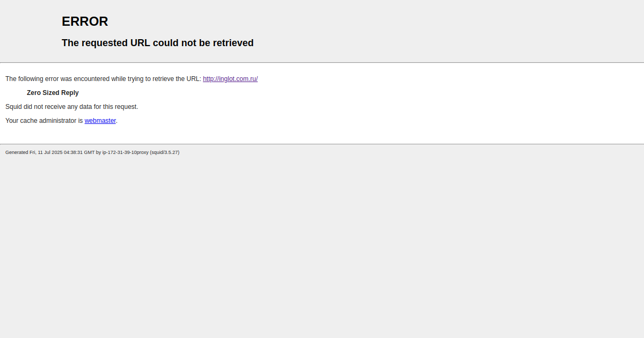Click the webmaster email link

tap(100, 121)
